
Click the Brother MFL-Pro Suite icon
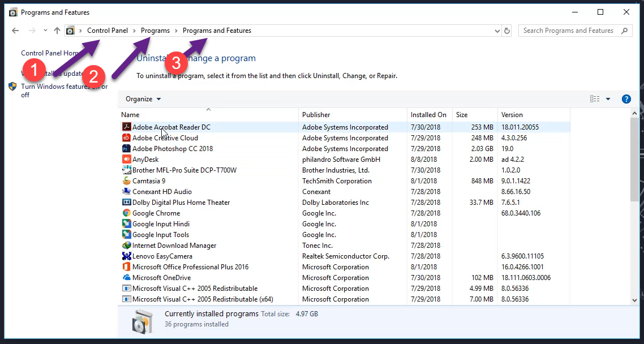(x=127, y=170)
